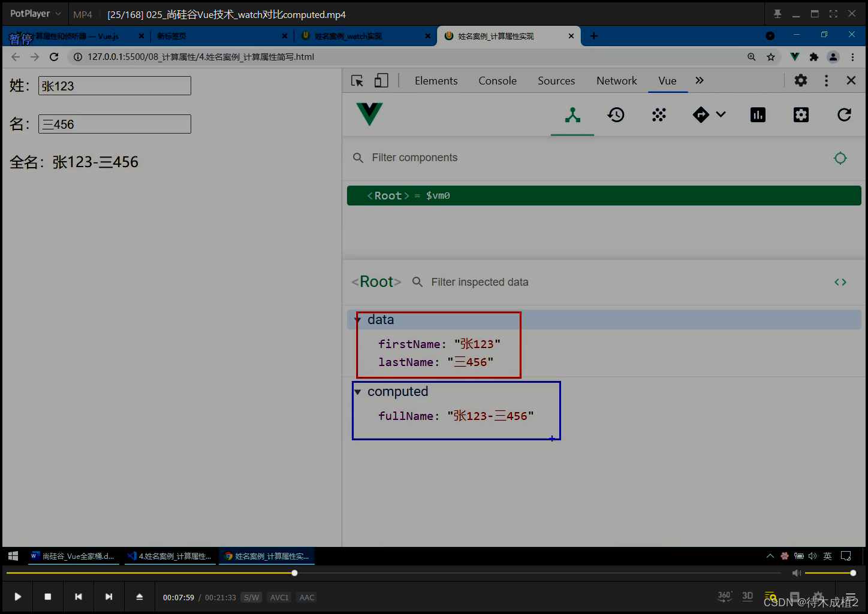Select the Vue DevTools tab
868x614 pixels.
point(667,81)
